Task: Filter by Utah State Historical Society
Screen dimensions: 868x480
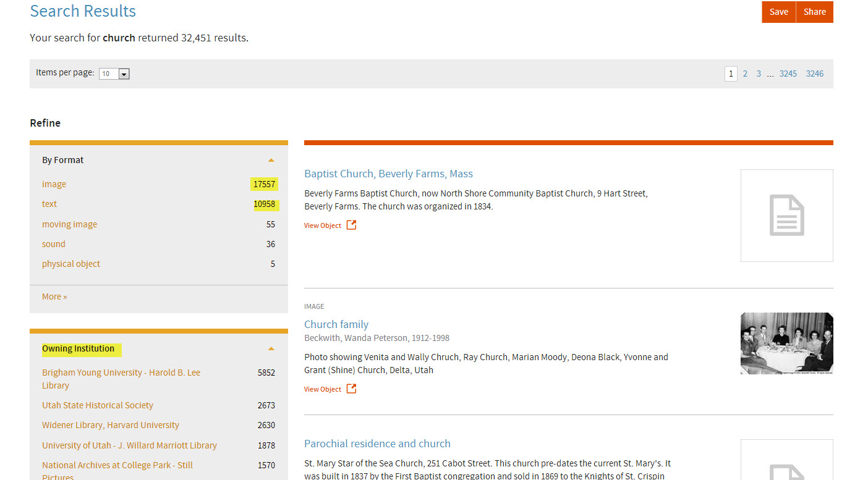Action: 98,405
